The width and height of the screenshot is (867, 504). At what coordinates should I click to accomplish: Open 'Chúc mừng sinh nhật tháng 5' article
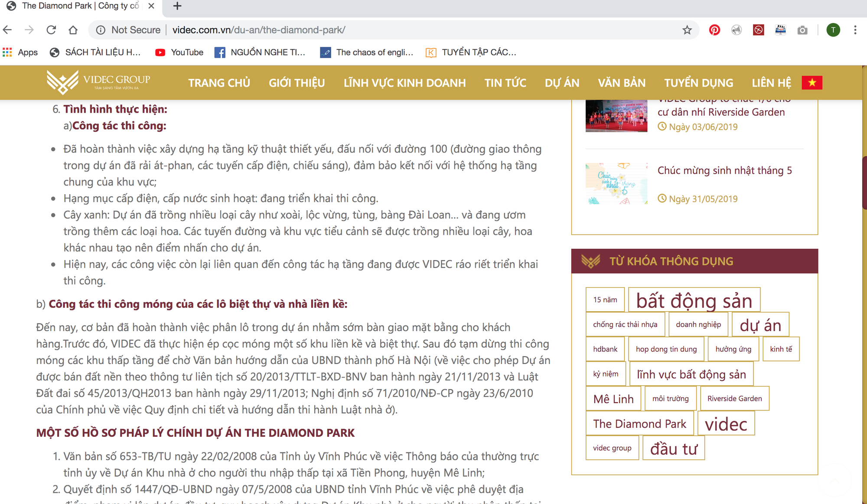(x=724, y=170)
